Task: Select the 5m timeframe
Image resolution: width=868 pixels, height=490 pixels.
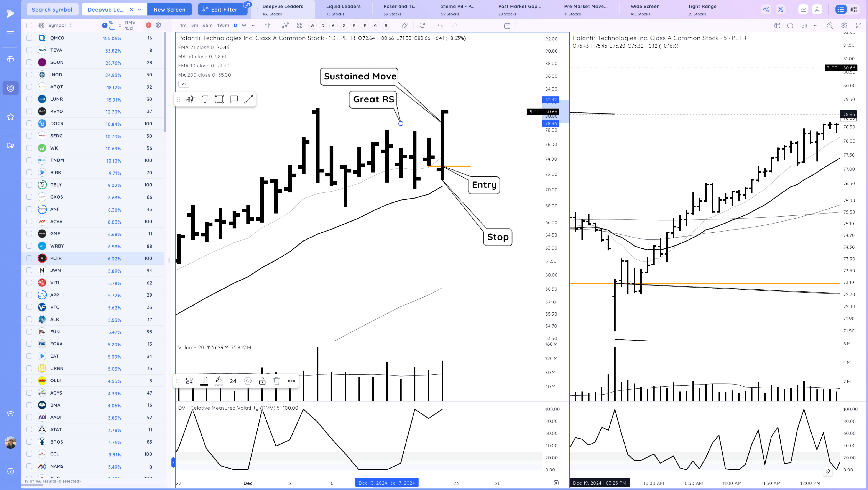Action: click(195, 25)
